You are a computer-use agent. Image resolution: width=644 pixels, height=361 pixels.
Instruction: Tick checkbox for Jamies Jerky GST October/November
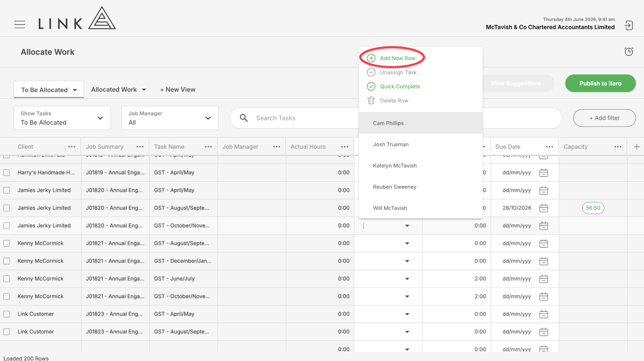click(x=7, y=226)
